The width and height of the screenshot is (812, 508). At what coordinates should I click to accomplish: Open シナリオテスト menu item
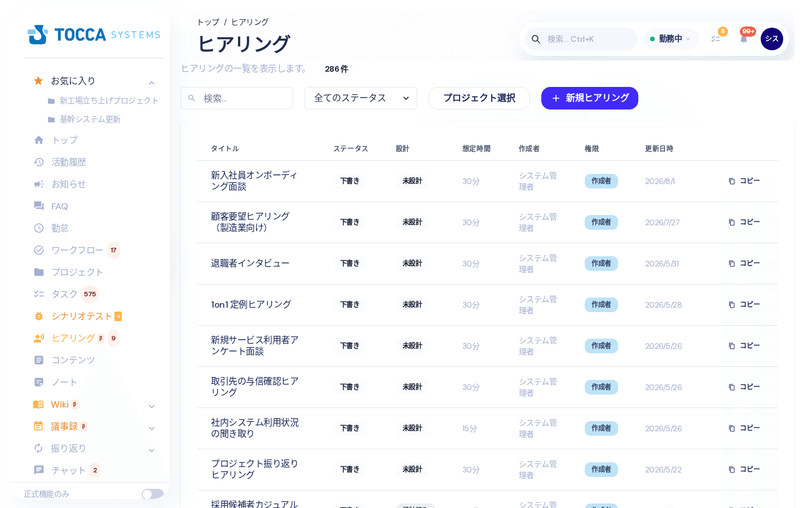[82, 316]
